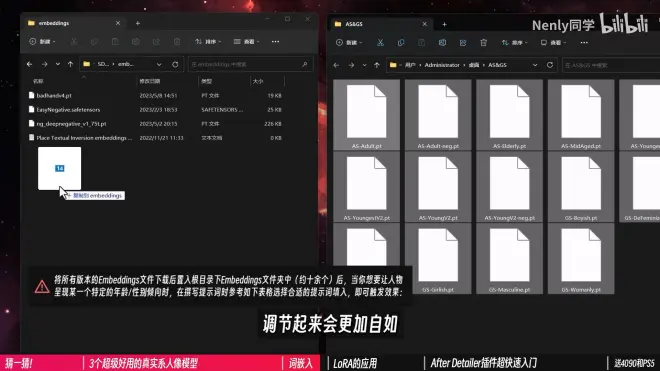Viewport: 660px width, 371px height.
Task: Sort by the Size (大小) column header
Action: click(258, 81)
